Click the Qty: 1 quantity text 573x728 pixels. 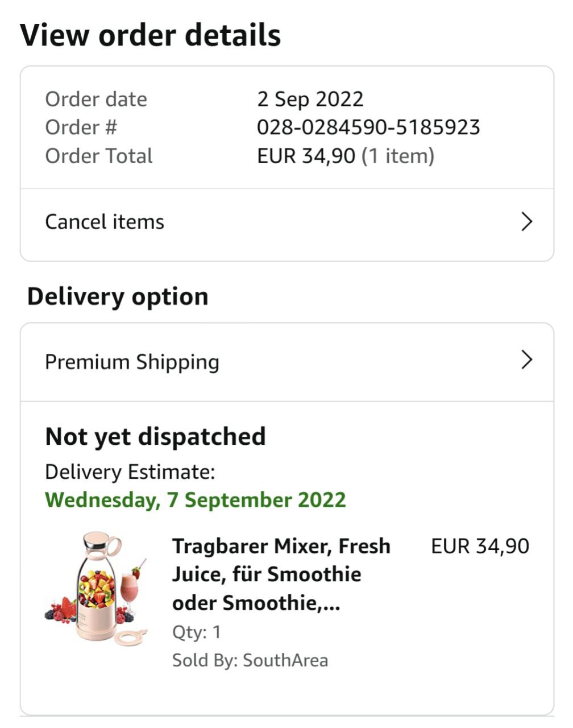pos(196,632)
